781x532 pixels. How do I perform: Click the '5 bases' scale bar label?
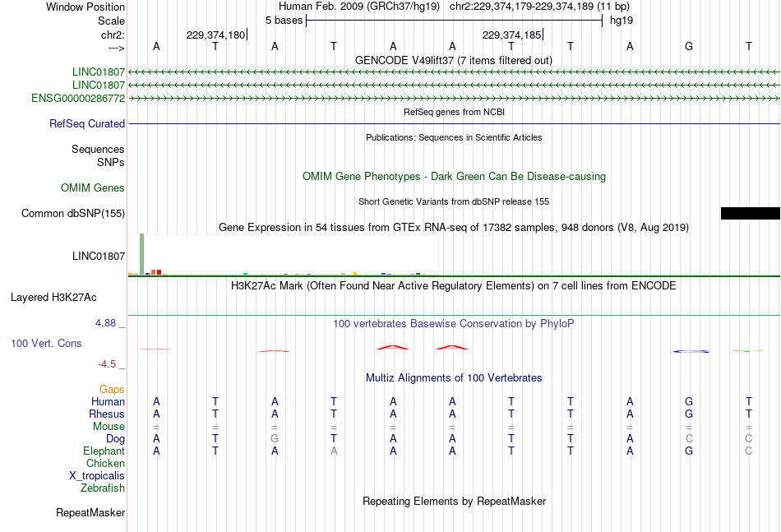(x=284, y=21)
